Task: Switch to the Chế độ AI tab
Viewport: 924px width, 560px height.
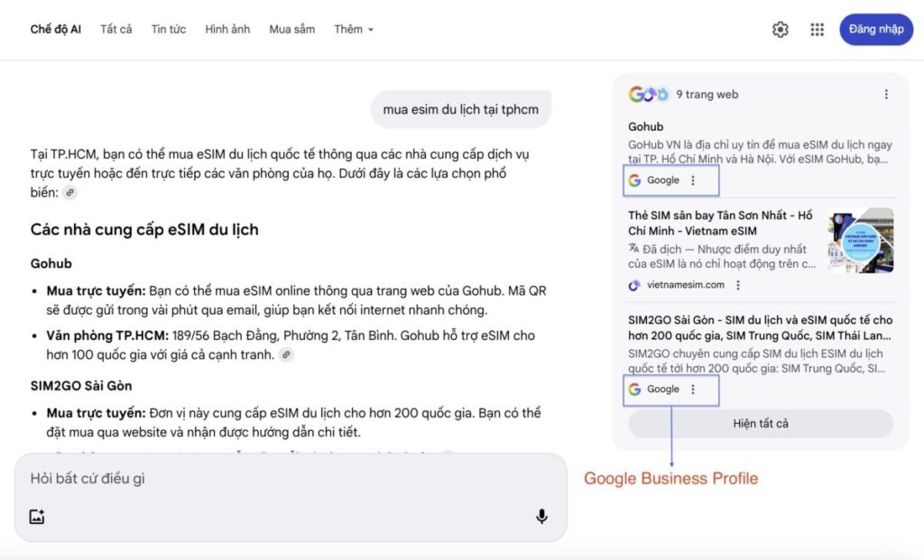Action: pos(55,30)
